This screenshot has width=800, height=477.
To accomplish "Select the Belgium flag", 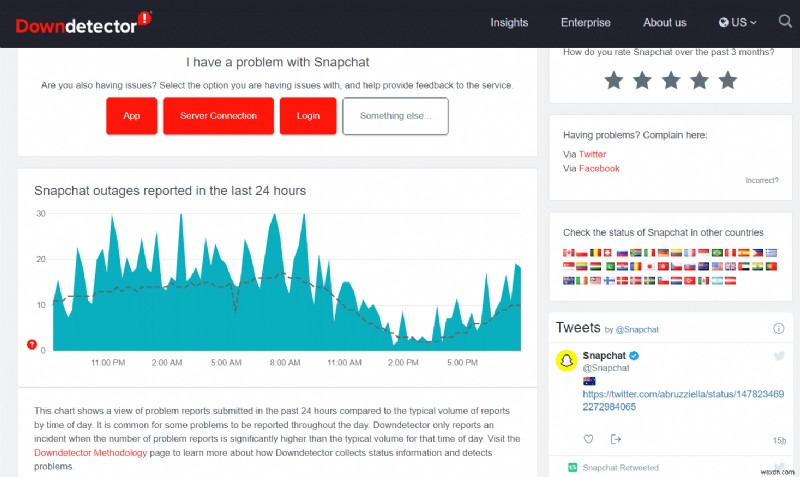I will (x=595, y=253).
